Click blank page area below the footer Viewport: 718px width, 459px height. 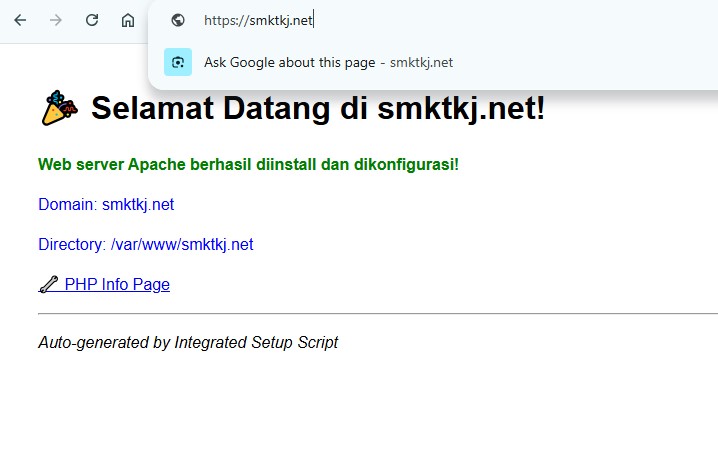[x=360, y=410]
